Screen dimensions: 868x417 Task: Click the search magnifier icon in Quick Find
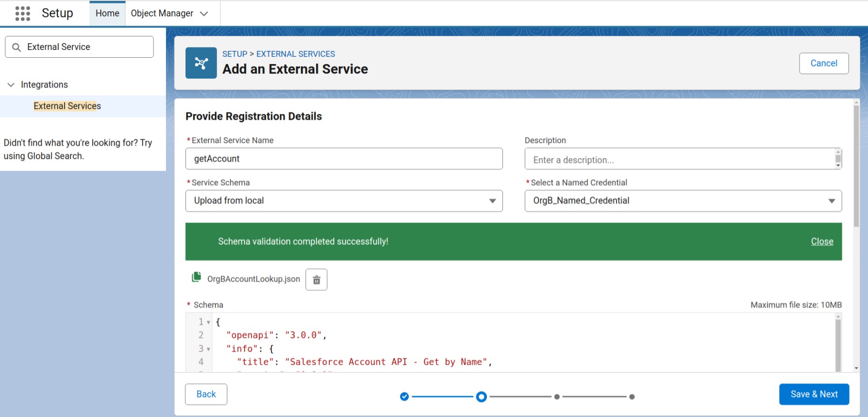[17, 48]
